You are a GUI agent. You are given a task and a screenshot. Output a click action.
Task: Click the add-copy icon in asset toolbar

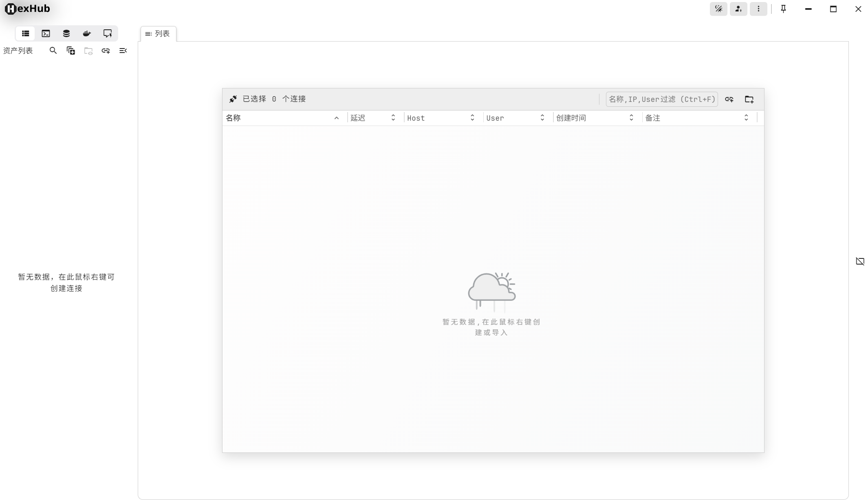[70, 51]
